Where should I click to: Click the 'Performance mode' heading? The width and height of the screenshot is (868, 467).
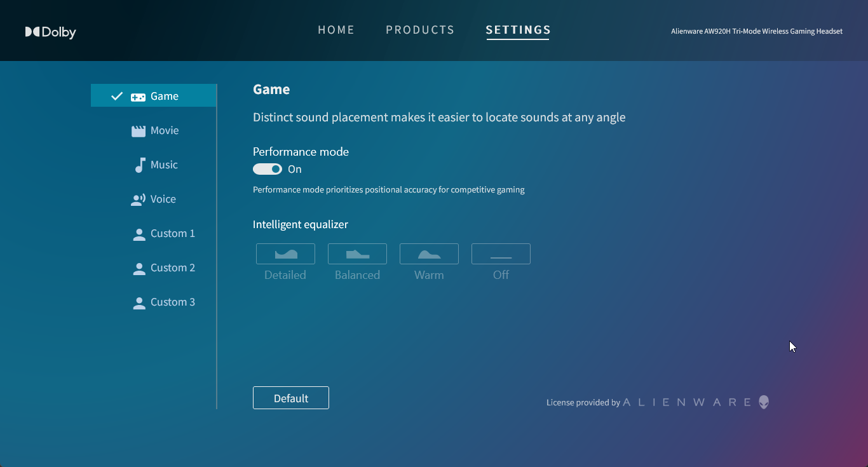[x=301, y=152]
